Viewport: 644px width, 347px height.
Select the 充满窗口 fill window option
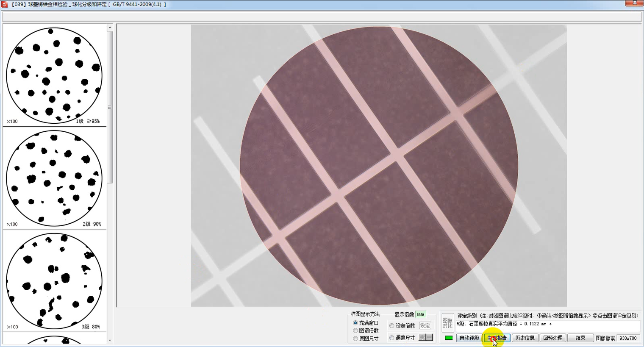[355, 323]
